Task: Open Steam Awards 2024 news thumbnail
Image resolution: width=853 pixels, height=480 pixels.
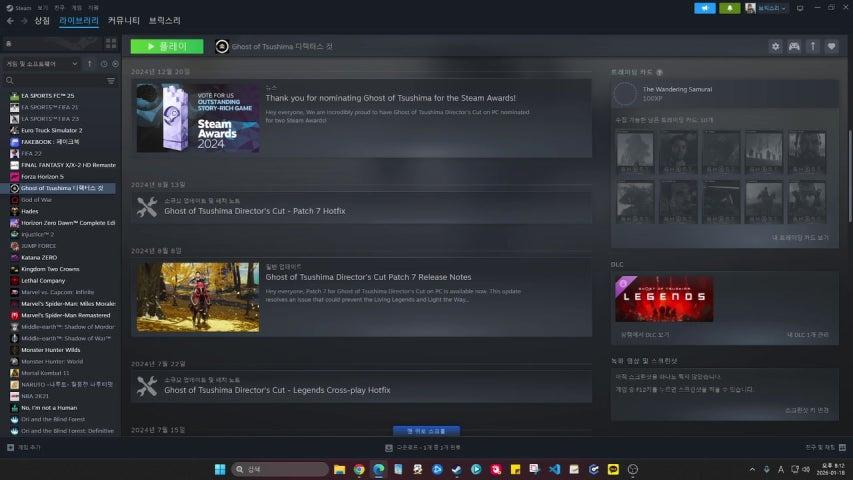Action: pos(198,118)
